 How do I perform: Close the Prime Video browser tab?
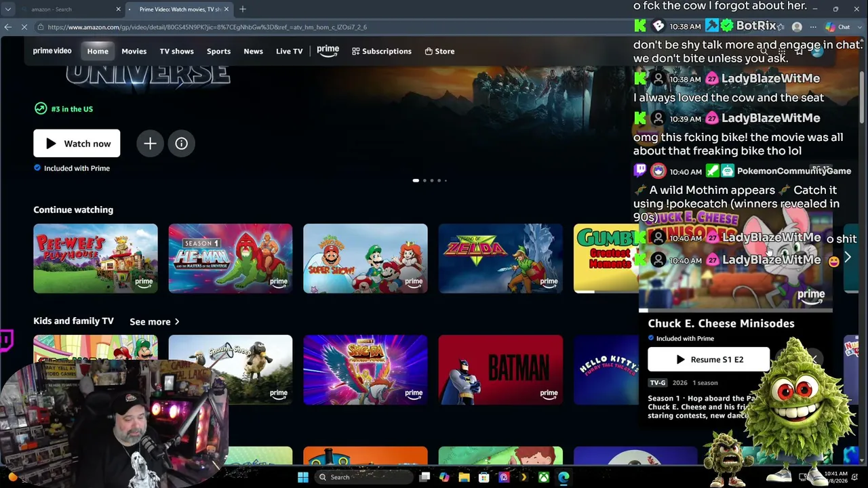pos(226,9)
